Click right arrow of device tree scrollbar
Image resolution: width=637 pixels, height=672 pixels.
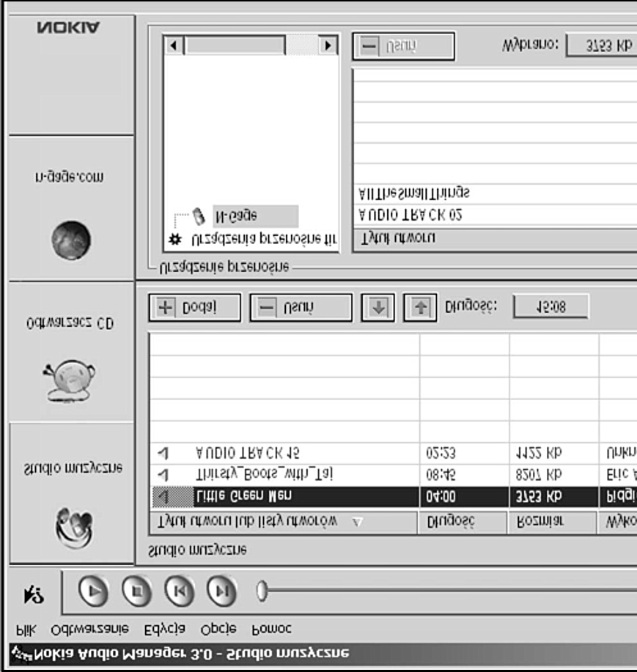(328, 45)
